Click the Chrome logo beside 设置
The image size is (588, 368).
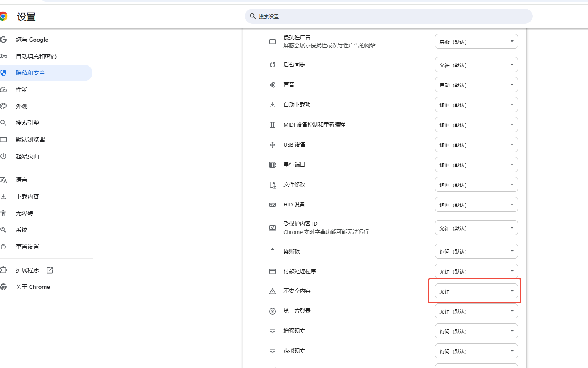coord(3,17)
